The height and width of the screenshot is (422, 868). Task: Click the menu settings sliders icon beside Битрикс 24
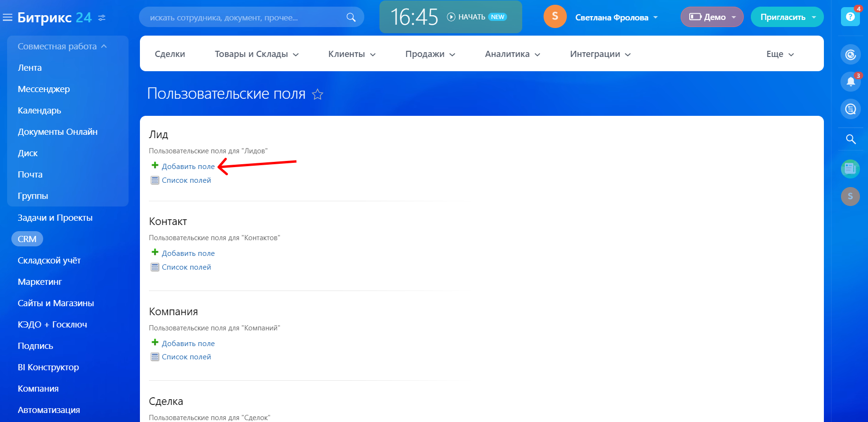(102, 18)
